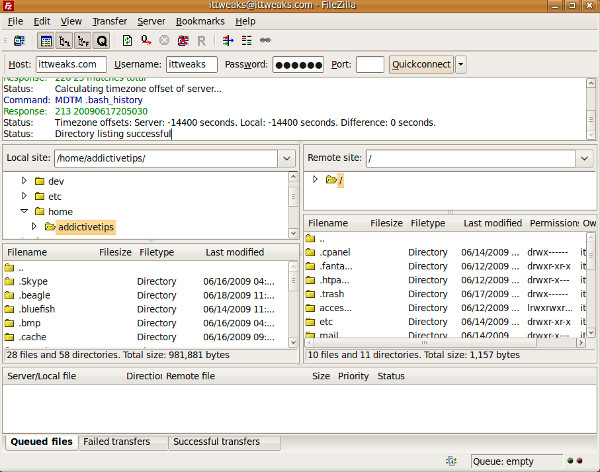Select remote .cpanel folder icon
600x472 pixels.
tap(310, 252)
